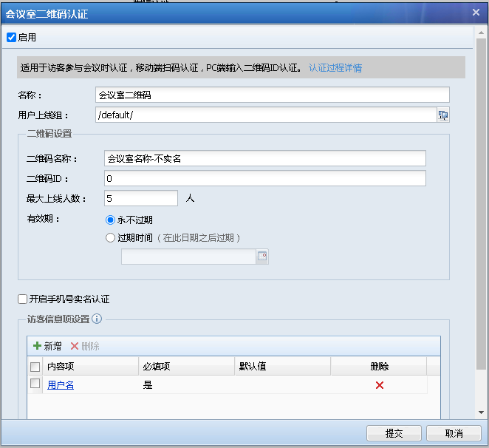The width and height of the screenshot is (489, 448).
Task: Open the 用户名 content item link
Action: tap(61, 385)
